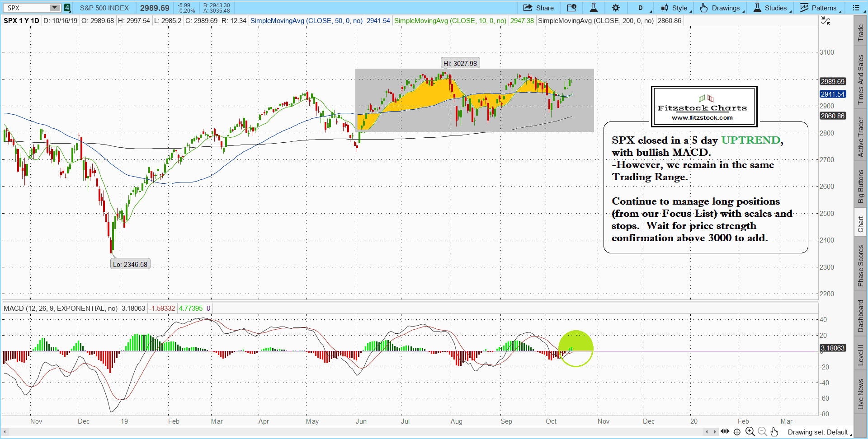Image resolution: width=868 pixels, height=439 pixels.
Task: Click the crosshair cursor icon
Action: (x=737, y=432)
